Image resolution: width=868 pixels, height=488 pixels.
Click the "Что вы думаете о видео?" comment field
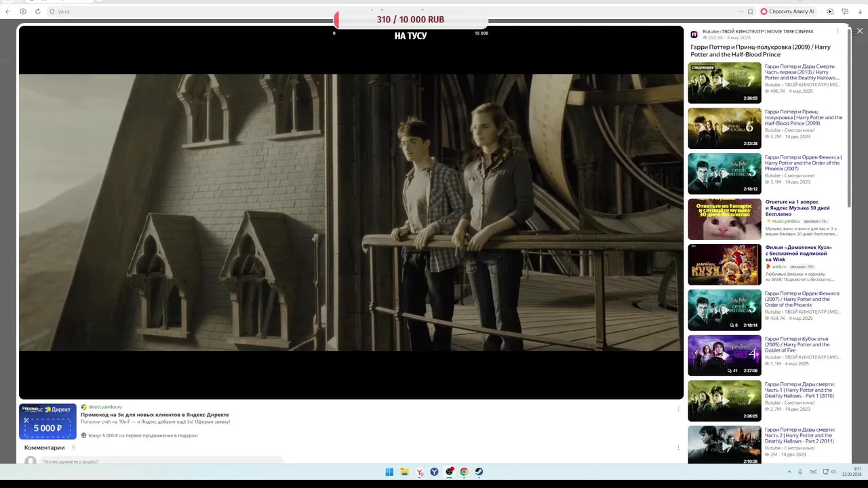pyautogui.click(x=163, y=462)
